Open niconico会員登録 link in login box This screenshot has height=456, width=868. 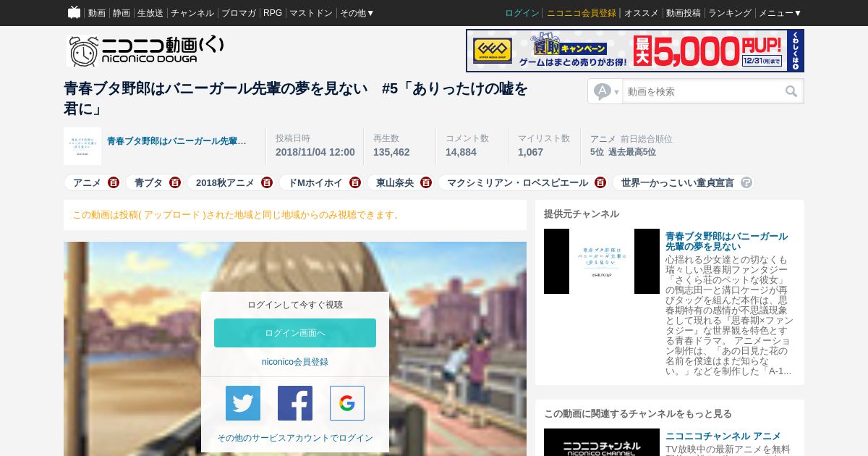click(295, 362)
